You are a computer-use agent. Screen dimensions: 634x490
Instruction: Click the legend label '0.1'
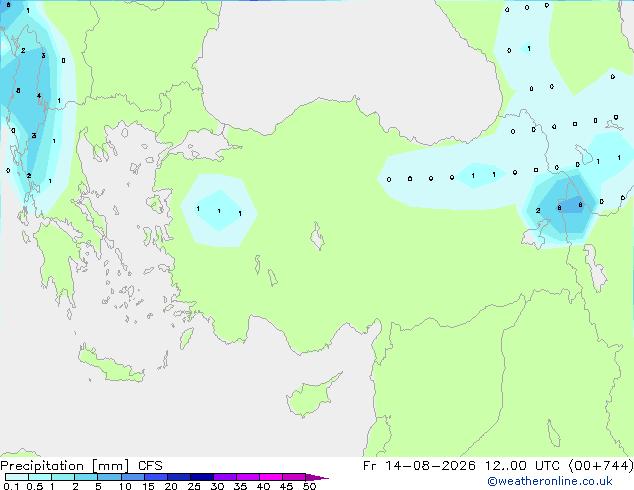click(11, 486)
